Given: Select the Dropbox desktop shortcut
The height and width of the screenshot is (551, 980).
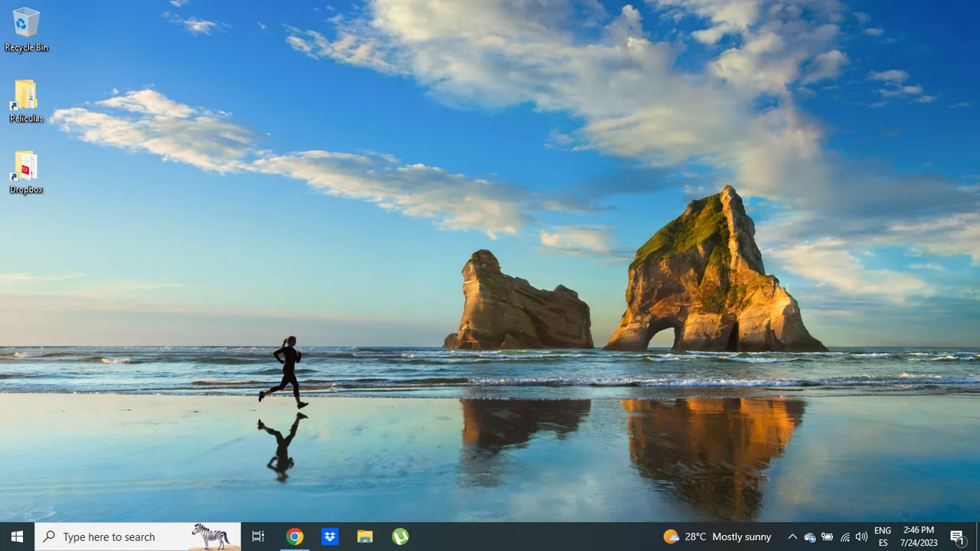Looking at the screenshot, I should pos(26,172).
